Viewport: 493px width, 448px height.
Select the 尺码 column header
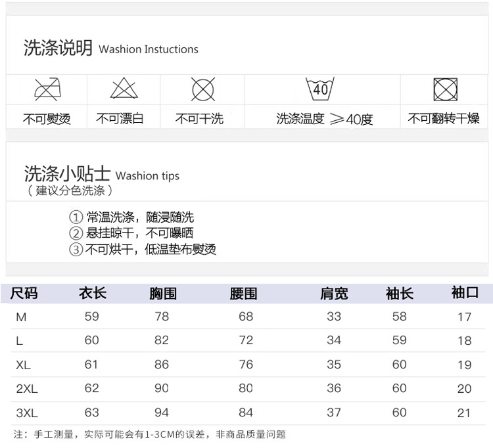click(x=24, y=294)
